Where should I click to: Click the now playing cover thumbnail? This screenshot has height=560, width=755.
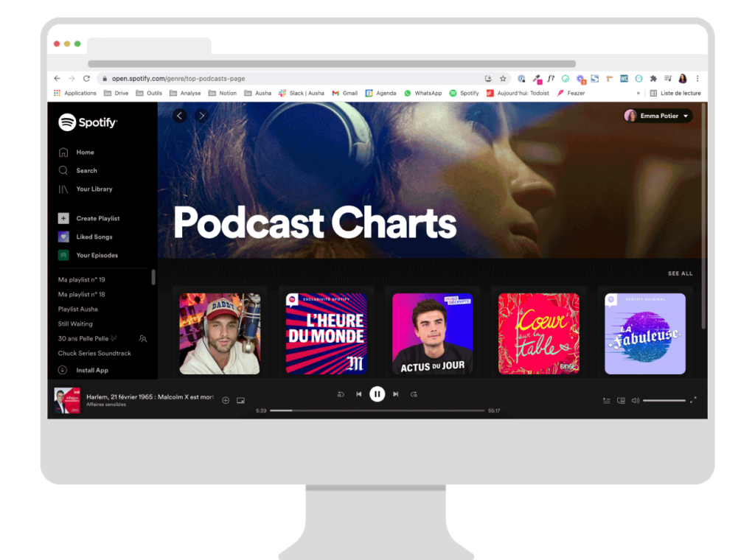tap(67, 400)
